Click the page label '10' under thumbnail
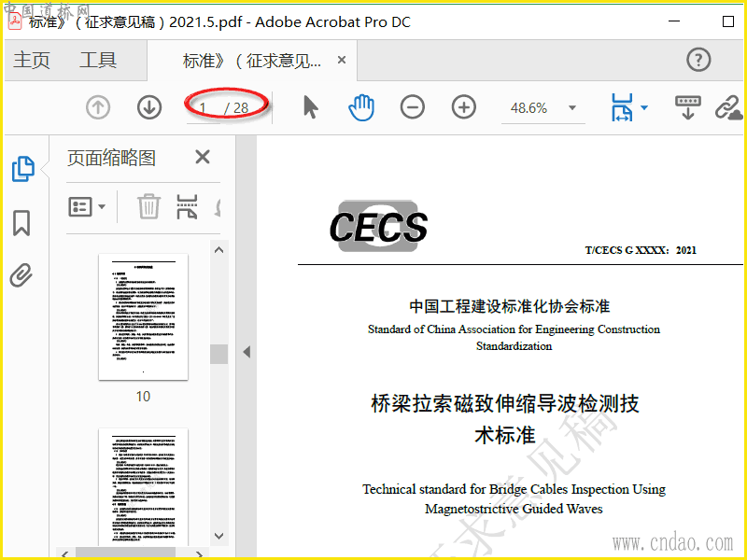The height and width of the screenshot is (560, 747). (x=143, y=396)
